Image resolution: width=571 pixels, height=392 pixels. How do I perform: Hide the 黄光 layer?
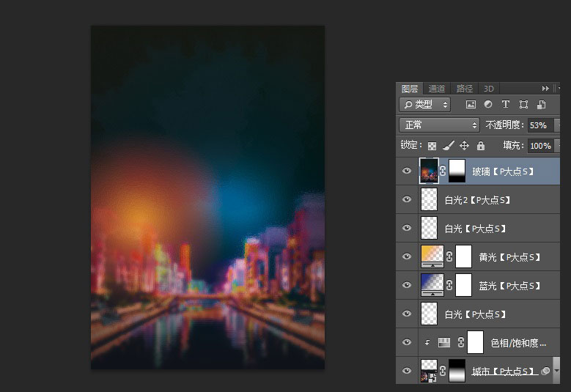407,256
